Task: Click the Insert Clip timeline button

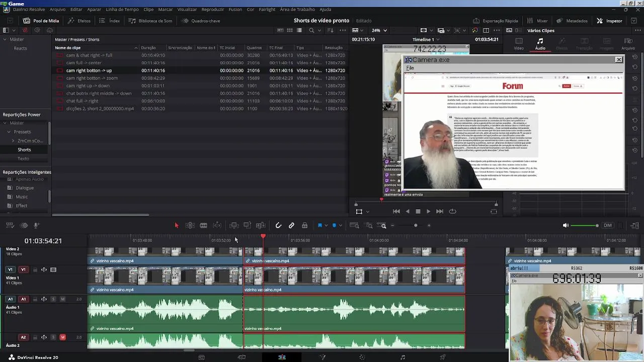Action: 234,226
